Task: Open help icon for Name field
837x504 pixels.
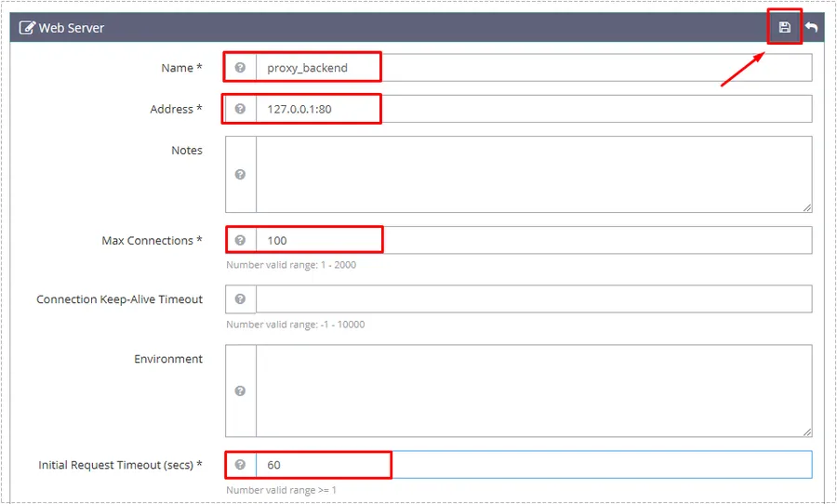Action: coord(240,68)
